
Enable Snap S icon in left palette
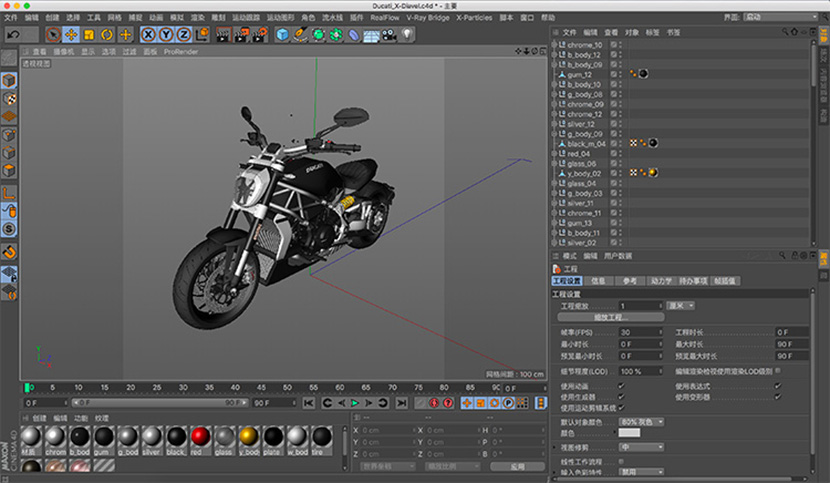tap(9, 229)
